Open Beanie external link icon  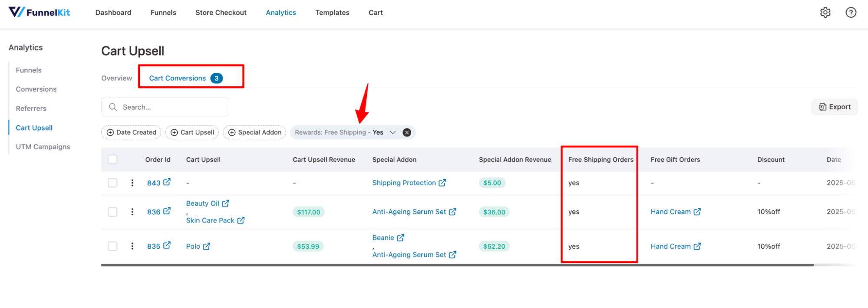[x=400, y=238]
